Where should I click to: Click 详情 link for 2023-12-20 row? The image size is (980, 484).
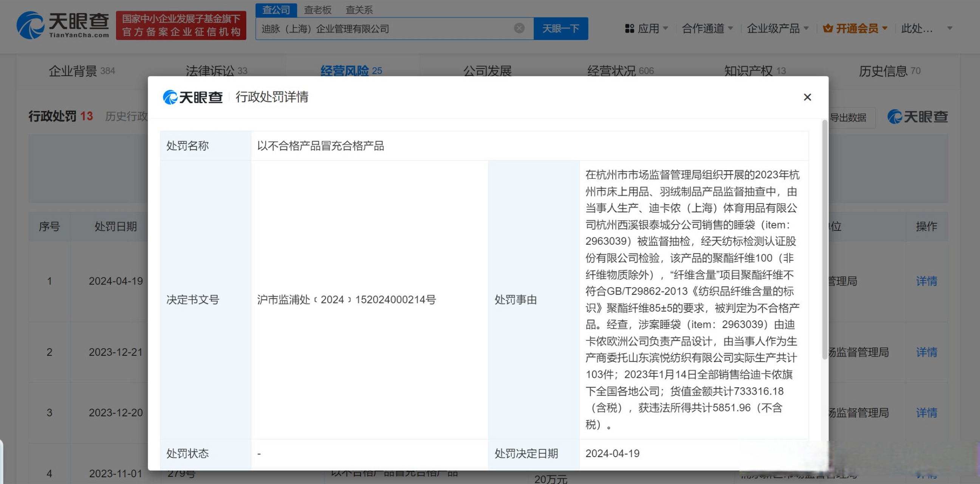926,413
